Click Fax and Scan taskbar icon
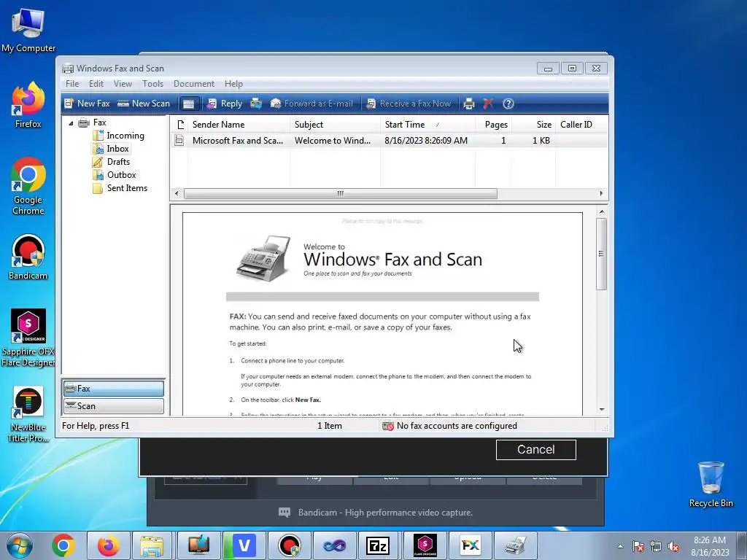This screenshot has width=747, height=560. click(x=516, y=545)
